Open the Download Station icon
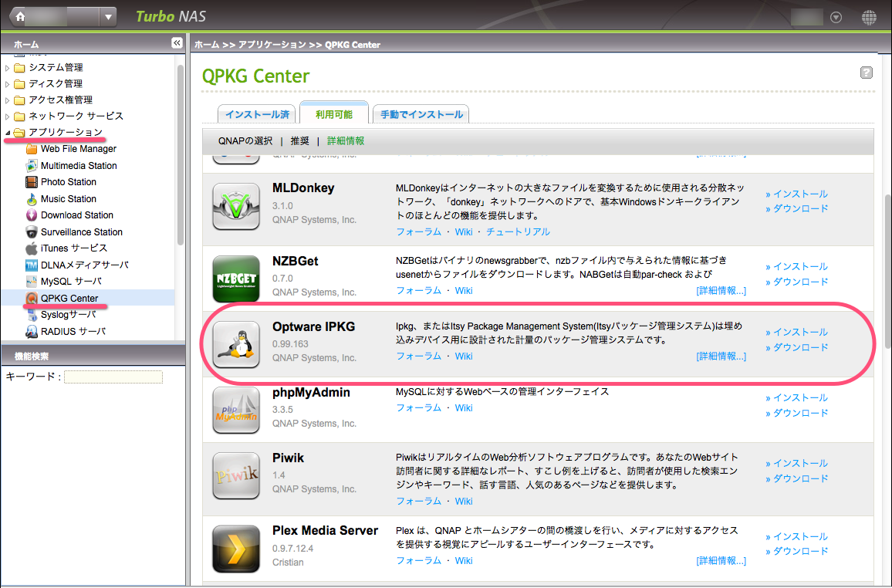The height and width of the screenshot is (588, 892). coord(32,215)
